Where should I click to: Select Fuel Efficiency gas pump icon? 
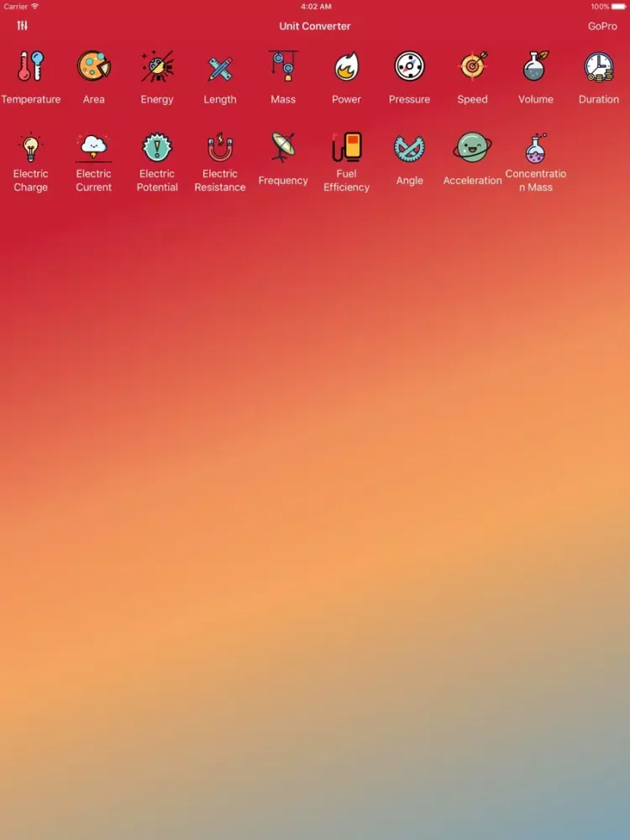click(347, 147)
